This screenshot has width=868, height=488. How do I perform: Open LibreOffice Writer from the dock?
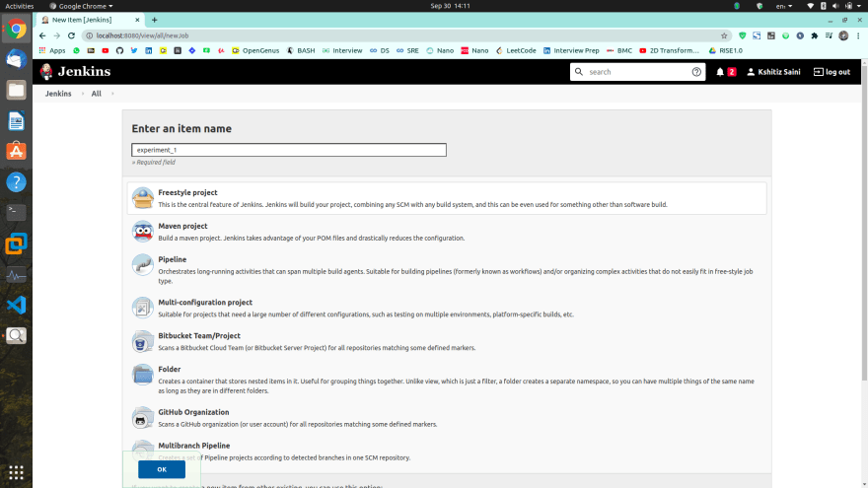point(16,120)
